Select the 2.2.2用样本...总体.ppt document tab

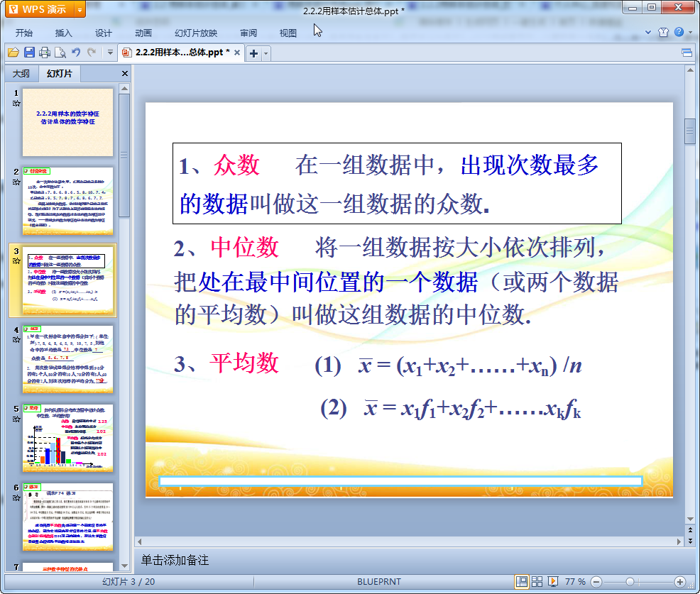181,53
